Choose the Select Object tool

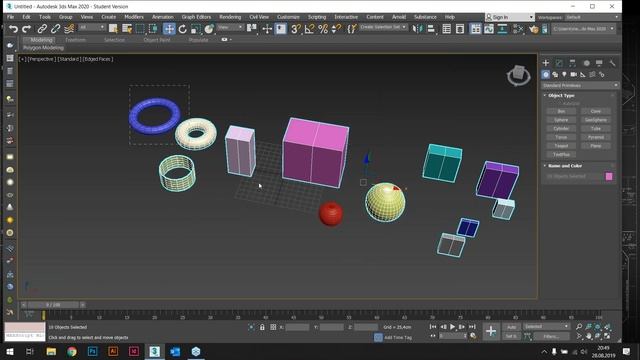point(113,29)
